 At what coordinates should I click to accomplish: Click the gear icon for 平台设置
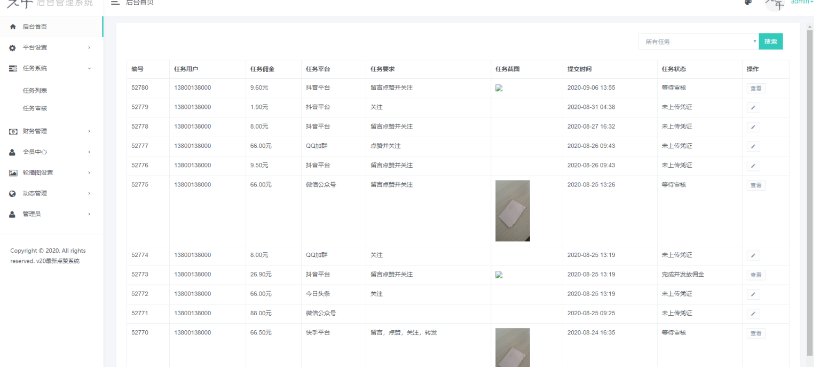[13, 48]
